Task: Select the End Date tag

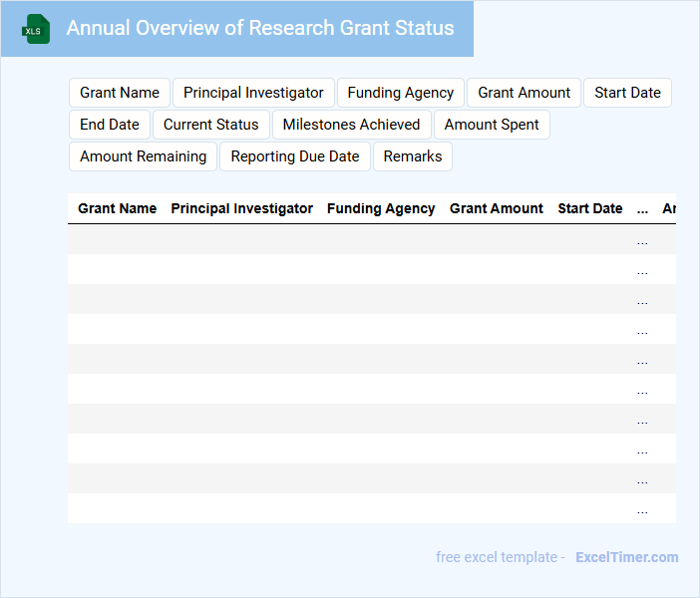Action: point(110,125)
